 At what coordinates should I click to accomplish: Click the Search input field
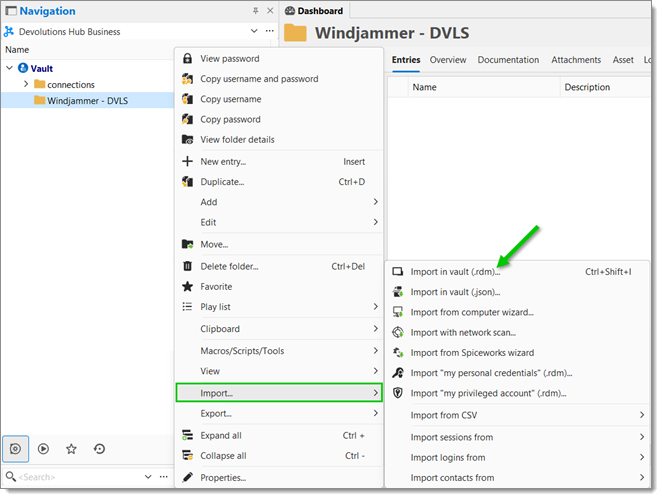[78, 477]
